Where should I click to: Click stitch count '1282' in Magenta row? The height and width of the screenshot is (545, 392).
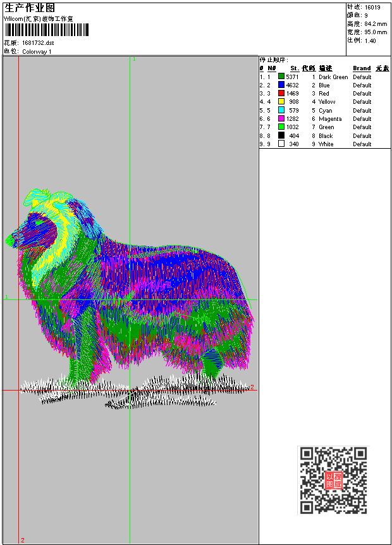[x=292, y=119]
